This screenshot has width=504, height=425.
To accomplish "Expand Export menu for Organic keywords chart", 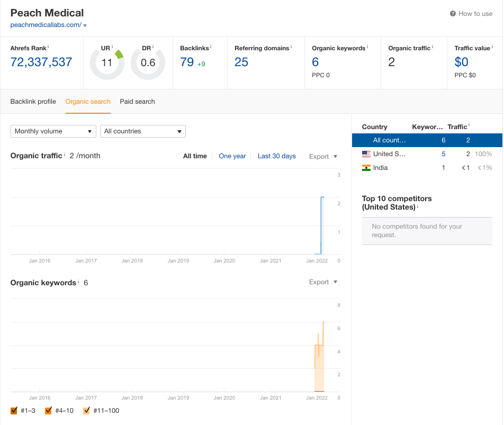I will pyautogui.click(x=323, y=282).
